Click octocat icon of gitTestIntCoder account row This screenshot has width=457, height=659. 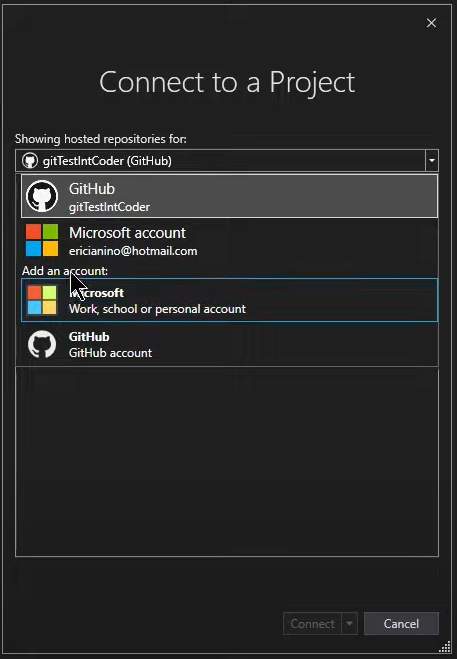point(42,196)
